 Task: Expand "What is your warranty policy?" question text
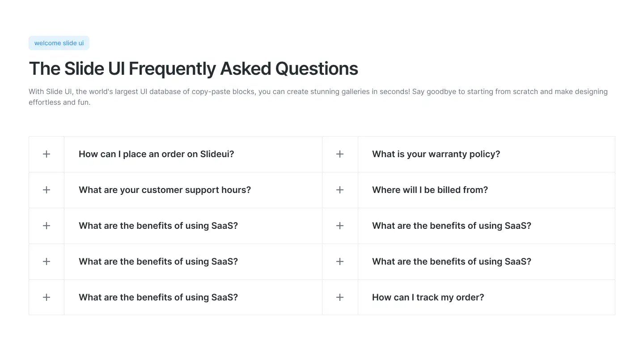(x=436, y=154)
